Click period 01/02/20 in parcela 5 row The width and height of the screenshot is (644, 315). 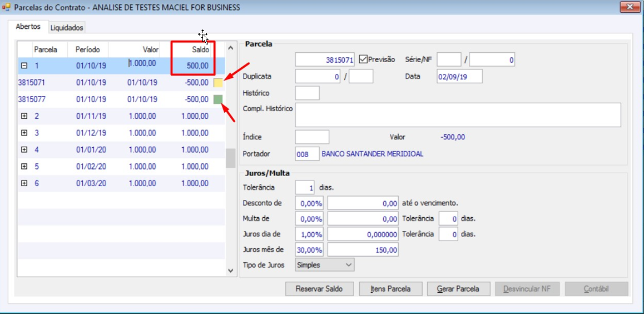coord(91,167)
